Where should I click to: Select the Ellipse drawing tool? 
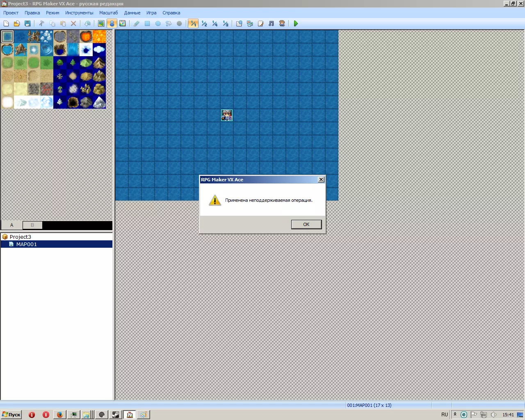point(158,23)
